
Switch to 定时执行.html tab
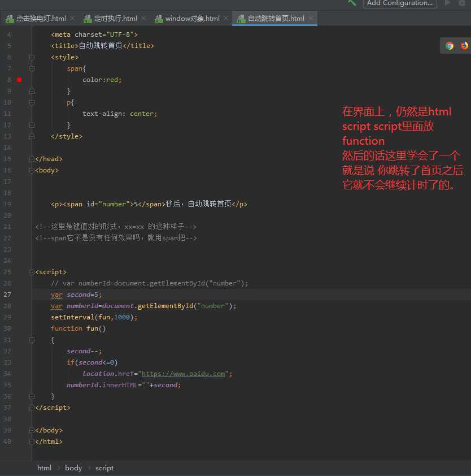point(115,19)
